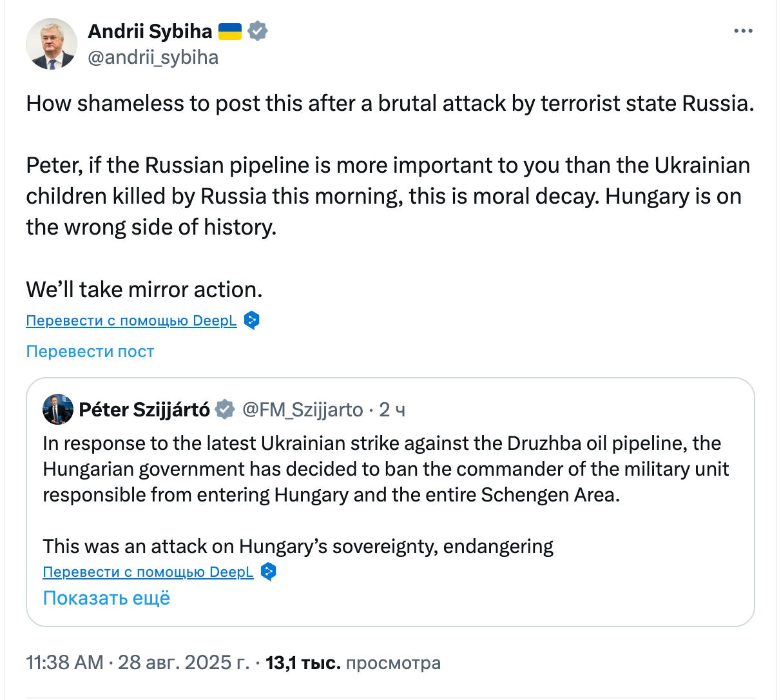Image resolution: width=781 pixels, height=700 pixels.
Task: Open the @FM_Szijjarto handle
Action: tap(302, 409)
